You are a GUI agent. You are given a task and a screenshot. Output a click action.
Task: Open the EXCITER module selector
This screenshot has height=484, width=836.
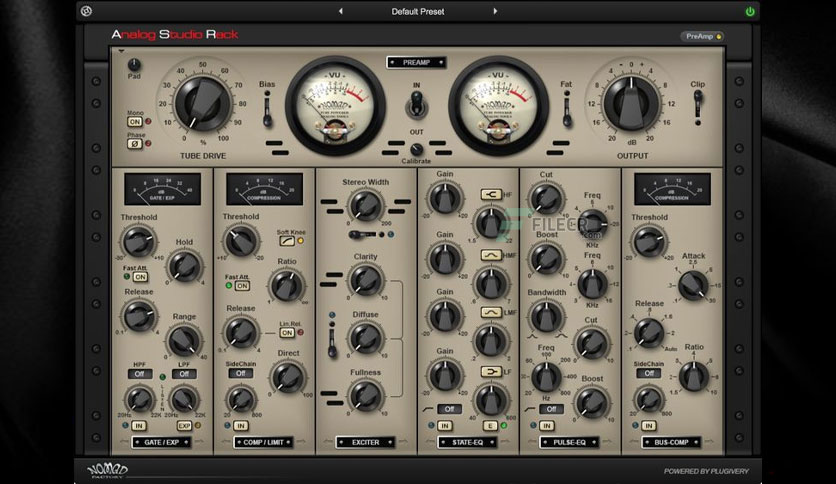coord(366,442)
